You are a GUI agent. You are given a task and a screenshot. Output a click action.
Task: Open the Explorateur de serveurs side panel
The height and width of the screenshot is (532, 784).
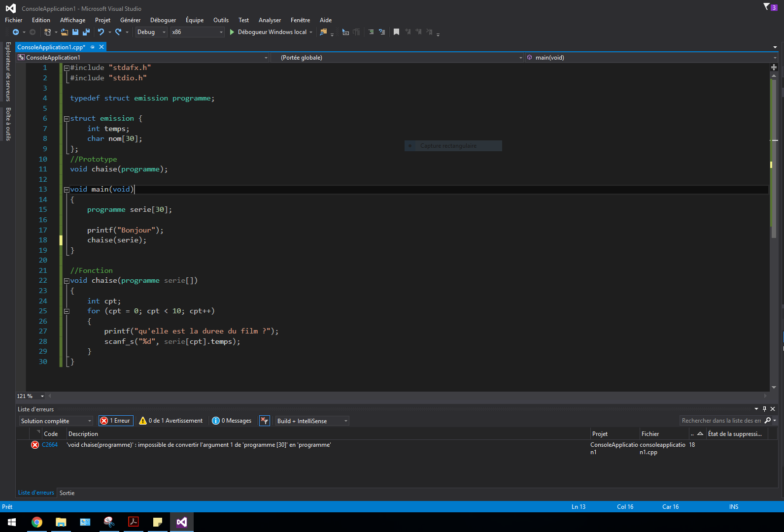(8, 71)
